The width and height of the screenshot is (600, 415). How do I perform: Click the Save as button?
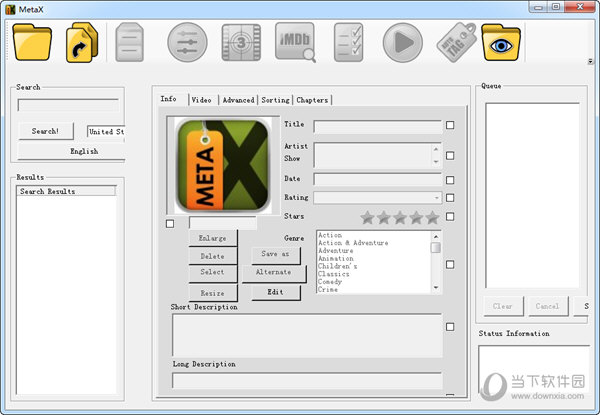pyautogui.click(x=276, y=254)
